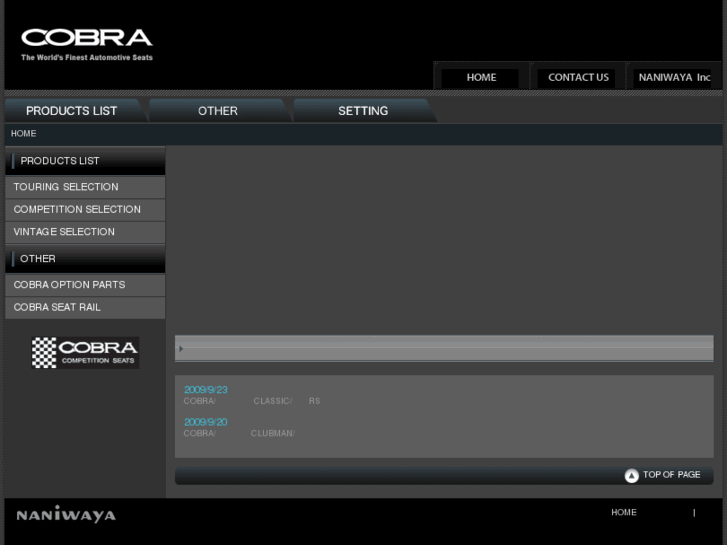Select the sidebar PRODUCTS LIST heading

click(85, 161)
